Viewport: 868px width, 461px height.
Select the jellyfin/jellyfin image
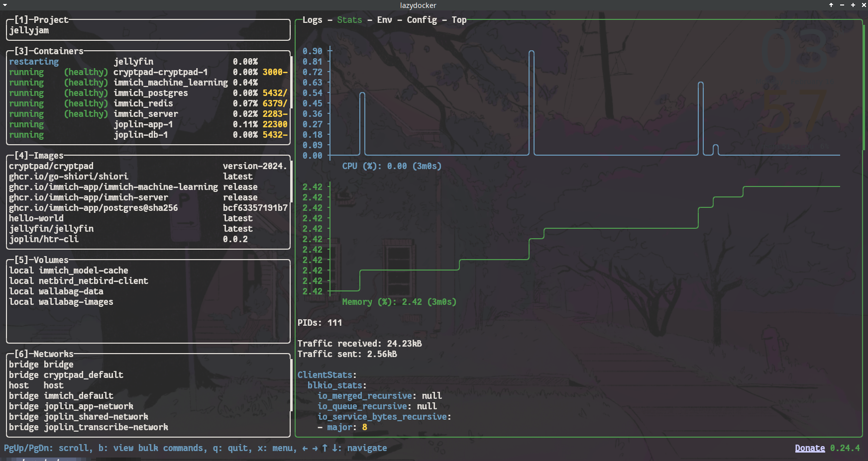(x=148, y=229)
